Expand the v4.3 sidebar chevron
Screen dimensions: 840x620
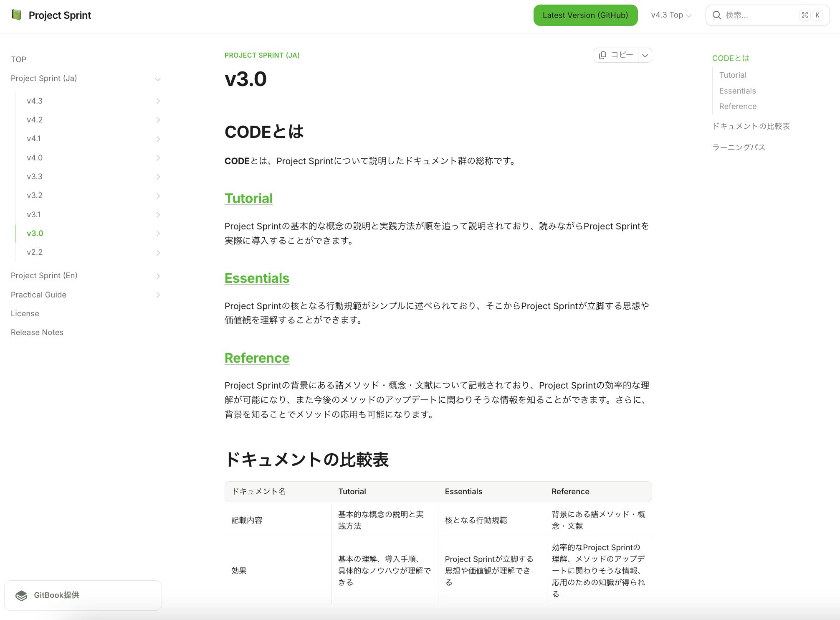158,101
